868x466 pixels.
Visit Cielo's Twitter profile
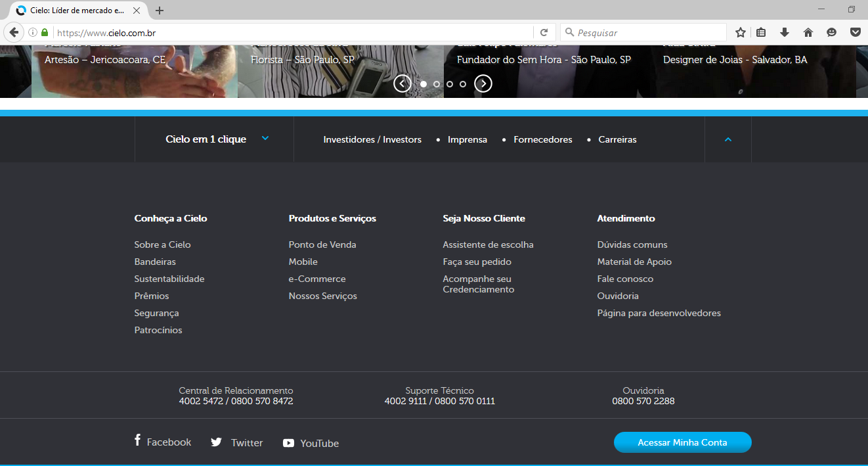click(x=236, y=442)
